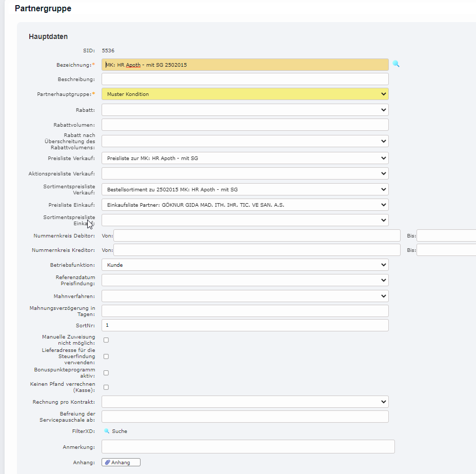Open Rechnung pro Kontrakt dropdown
476x474 pixels.
(245, 402)
